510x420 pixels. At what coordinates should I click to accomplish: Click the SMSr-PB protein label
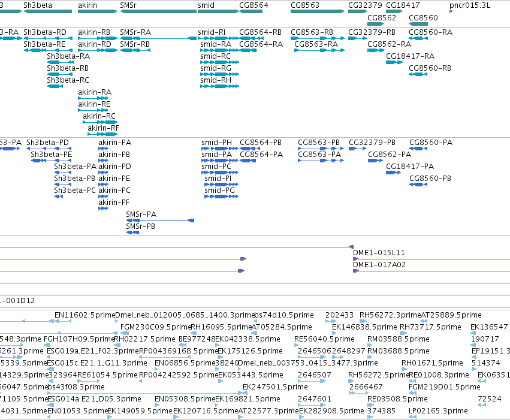[x=140, y=226]
